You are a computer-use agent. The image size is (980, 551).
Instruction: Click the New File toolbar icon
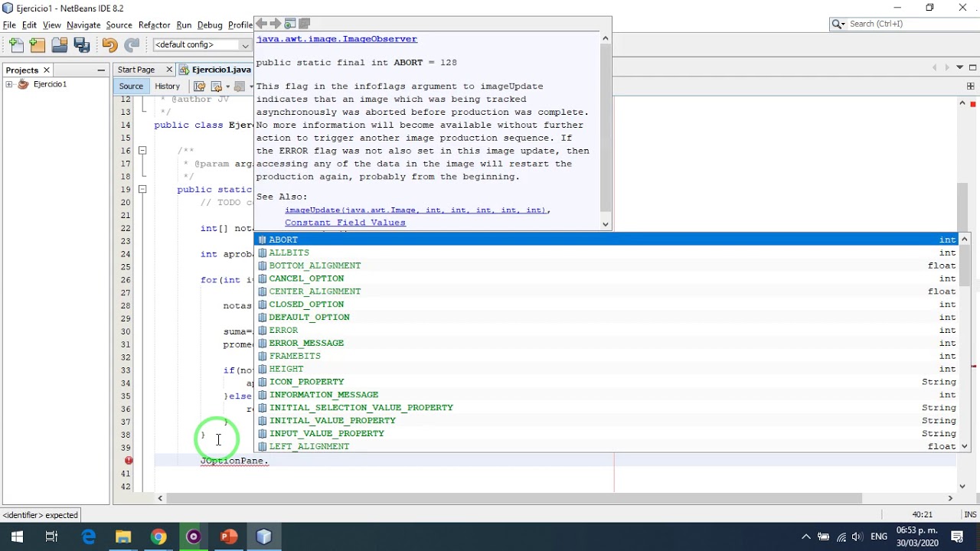tap(16, 45)
